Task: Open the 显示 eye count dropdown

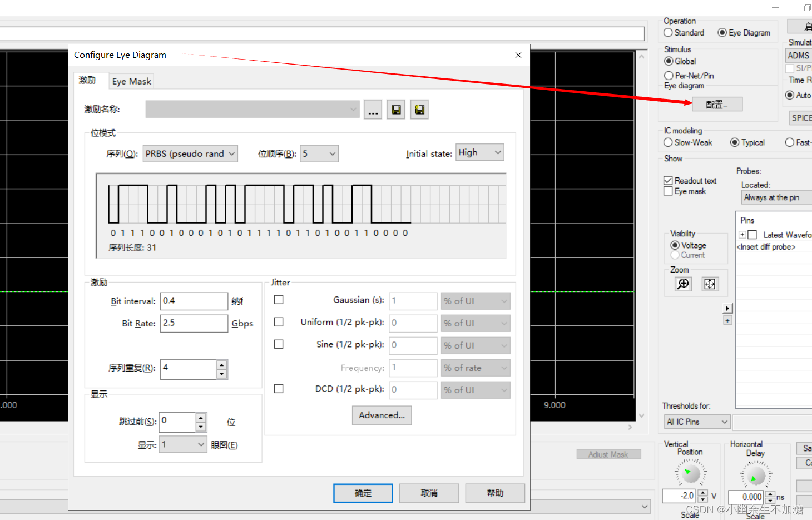Action: click(x=183, y=444)
